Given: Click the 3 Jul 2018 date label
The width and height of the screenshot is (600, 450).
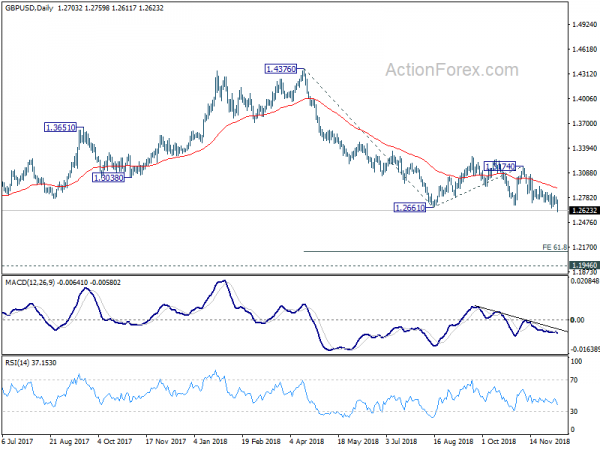Looking at the screenshot, I should (x=401, y=441).
